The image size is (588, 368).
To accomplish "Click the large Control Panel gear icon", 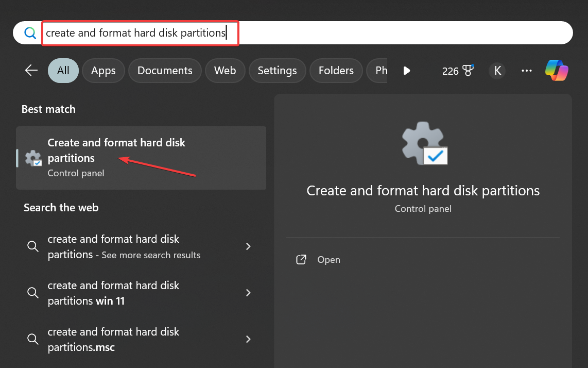I will pyautogui.click(x=423, y=144).
